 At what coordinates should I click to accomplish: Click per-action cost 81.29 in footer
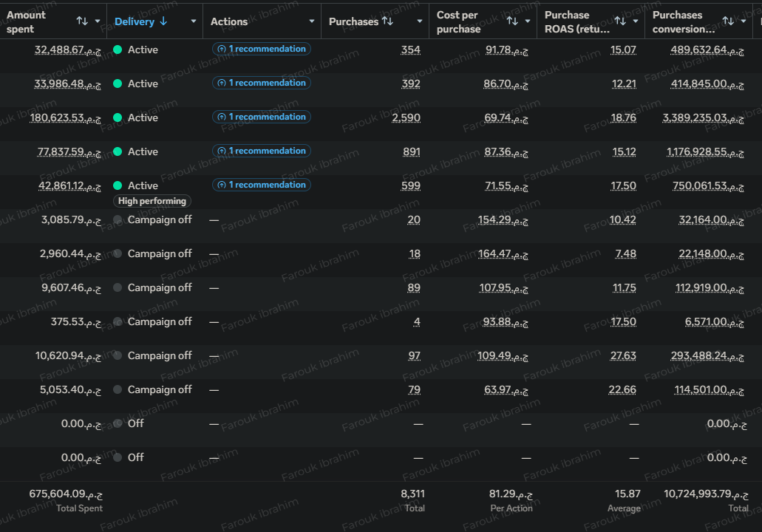coord(511,494)
